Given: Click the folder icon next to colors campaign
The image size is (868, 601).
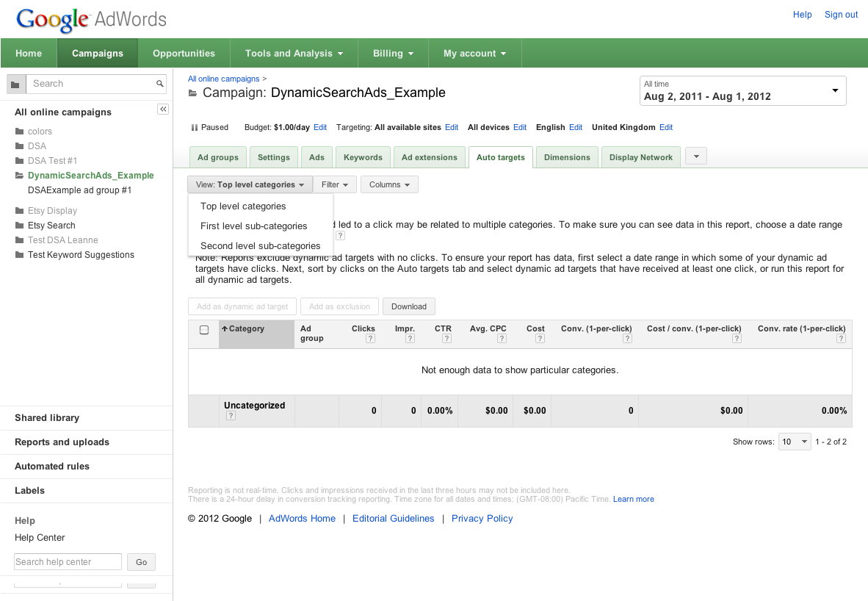Looking at the screenshot, I should [x=19, y=132].
